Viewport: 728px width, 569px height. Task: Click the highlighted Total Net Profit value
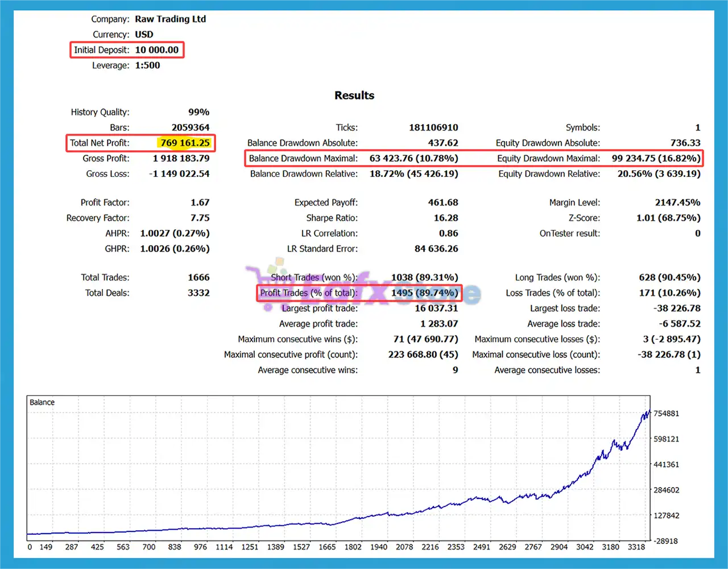pyautogui.click(x=185, y=143)
